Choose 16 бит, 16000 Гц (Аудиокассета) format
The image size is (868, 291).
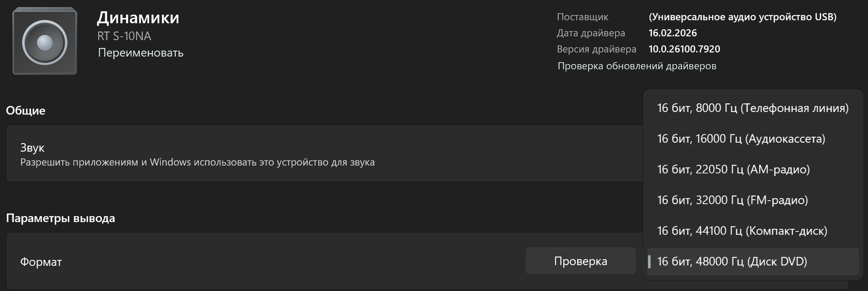pos(741,139)
